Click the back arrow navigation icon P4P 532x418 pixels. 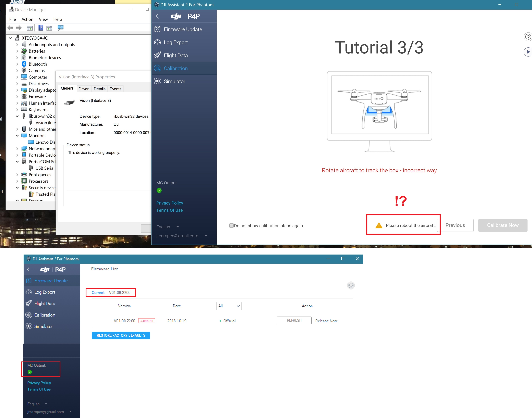[158, 16]
